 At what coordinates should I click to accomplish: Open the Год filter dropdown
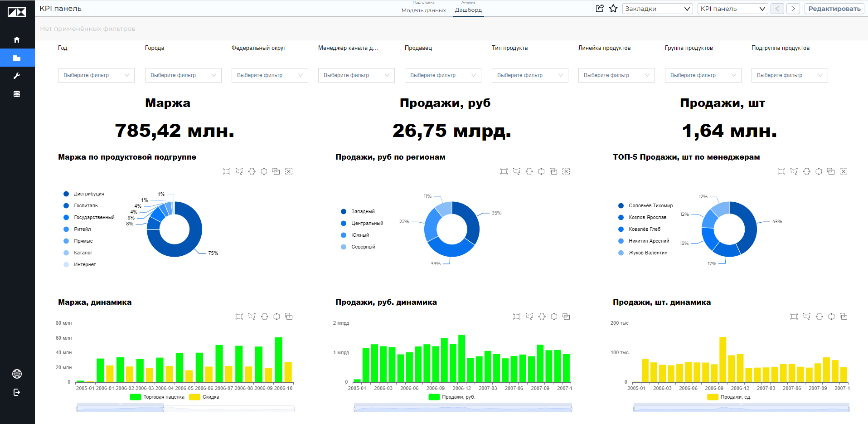pos(96,75)
